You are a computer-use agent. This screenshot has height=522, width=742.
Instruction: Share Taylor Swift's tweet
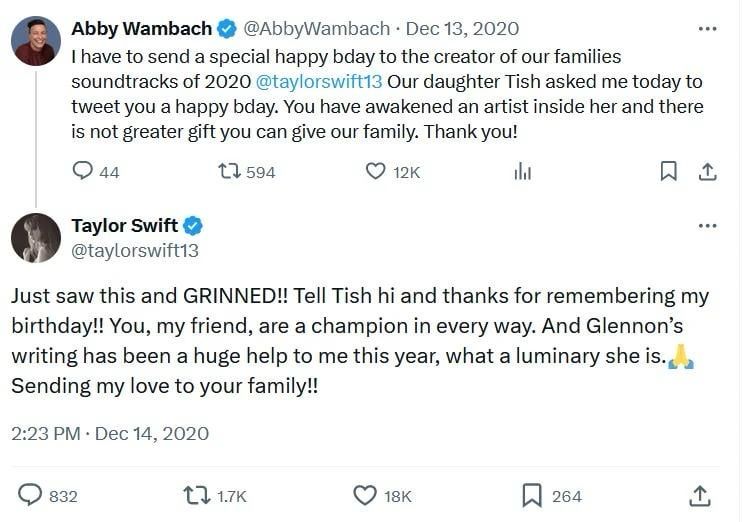pyautogui.click(x=700, y=495)
